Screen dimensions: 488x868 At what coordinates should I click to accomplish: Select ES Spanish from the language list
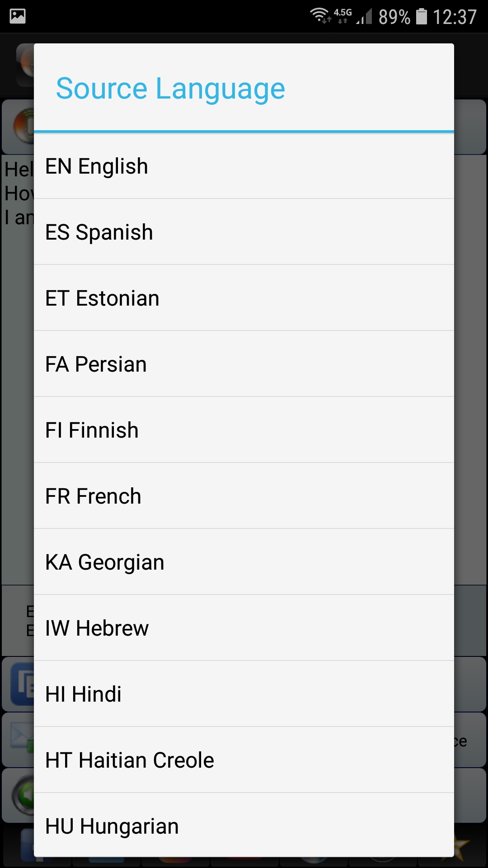244,232
